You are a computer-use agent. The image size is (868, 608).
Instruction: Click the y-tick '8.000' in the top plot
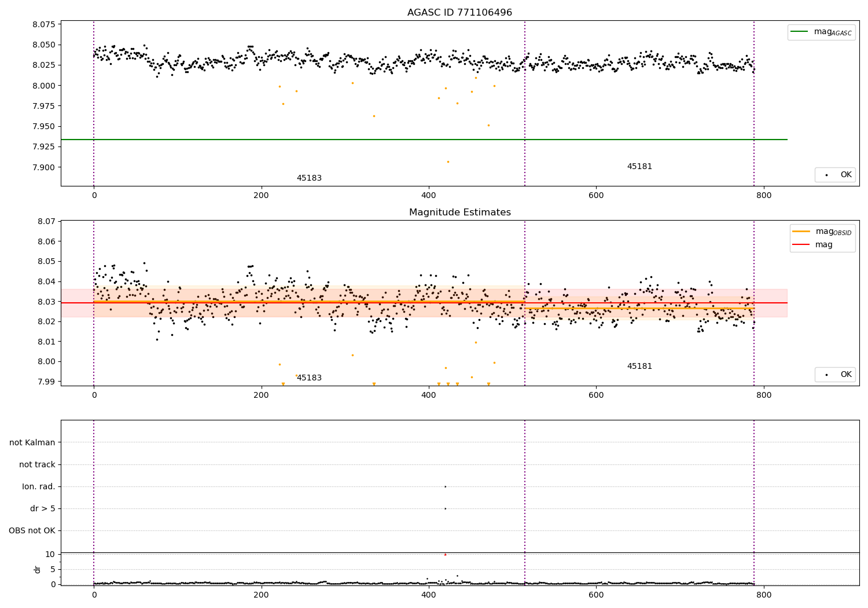pyautogui.click(x=44, y=86)
